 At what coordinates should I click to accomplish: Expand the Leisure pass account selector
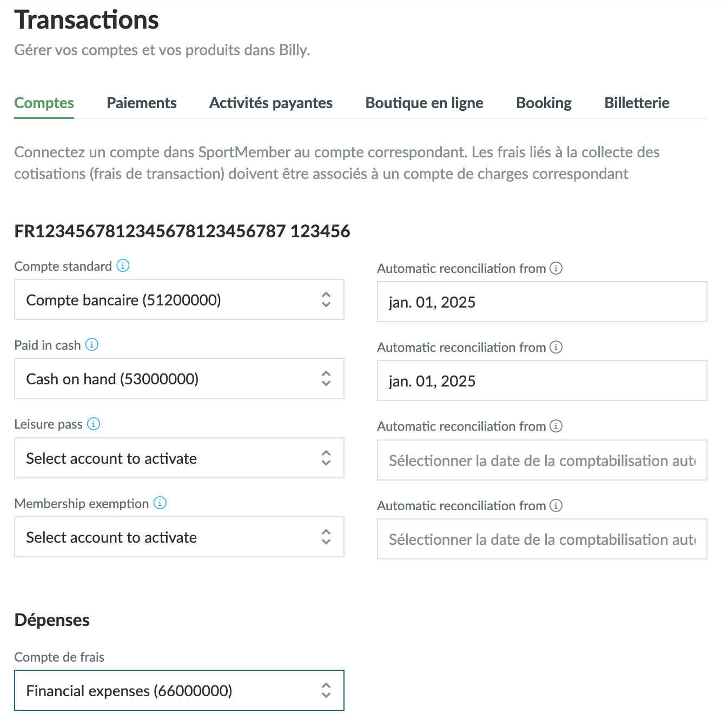click(x=179, y=458)
